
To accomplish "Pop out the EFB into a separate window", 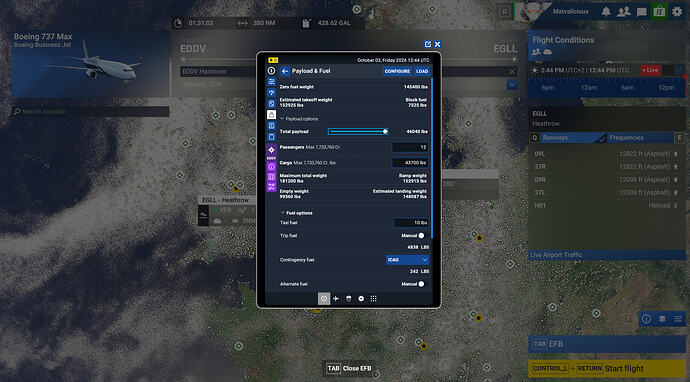I will [428, 44].
